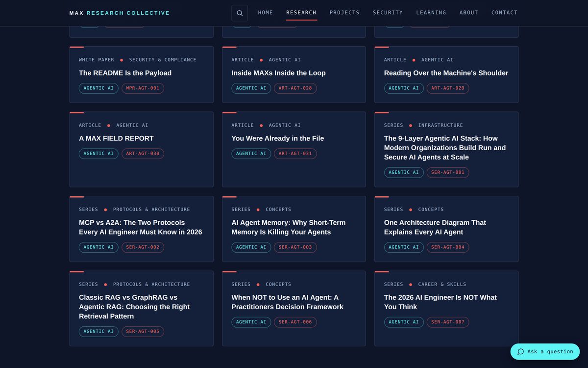Click the SER-AGT-001 tag
588x368 pixels.
[448, 173]
